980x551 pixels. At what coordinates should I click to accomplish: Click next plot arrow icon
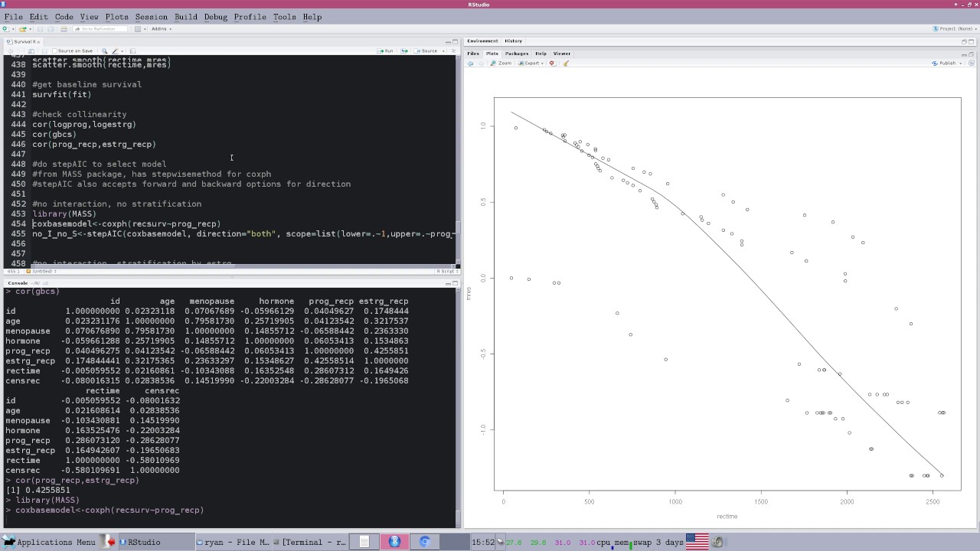pyautogui.click(x=481, y=63)
